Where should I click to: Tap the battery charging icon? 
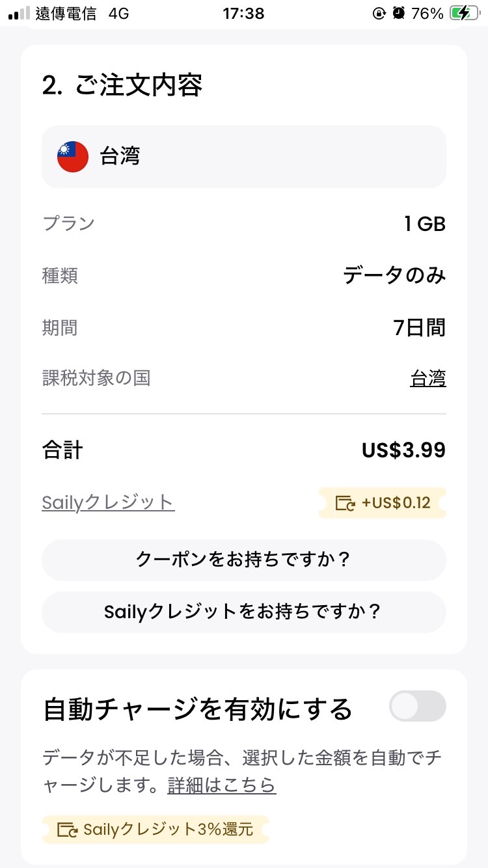point(464,13)
